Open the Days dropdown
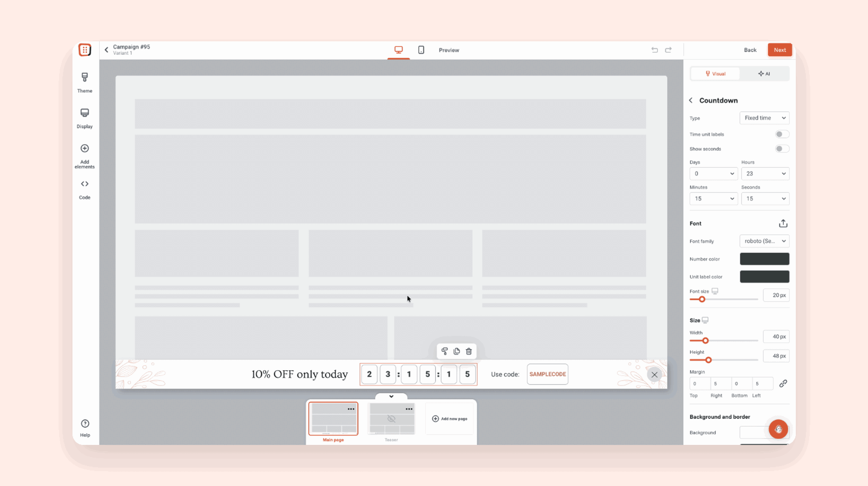 tap(713, 174)
